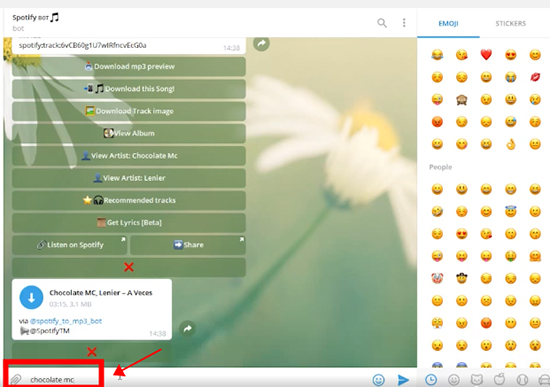The height and width of the screenshot is (387, 550).
Task: Toggle the emoji smiley icon in message bar
Action: 378,380
